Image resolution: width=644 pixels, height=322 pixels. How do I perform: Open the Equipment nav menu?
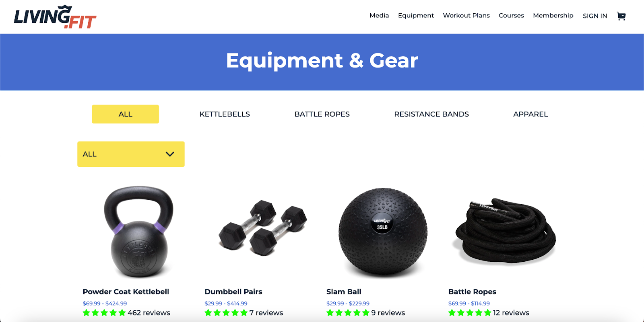click(416, 15)
